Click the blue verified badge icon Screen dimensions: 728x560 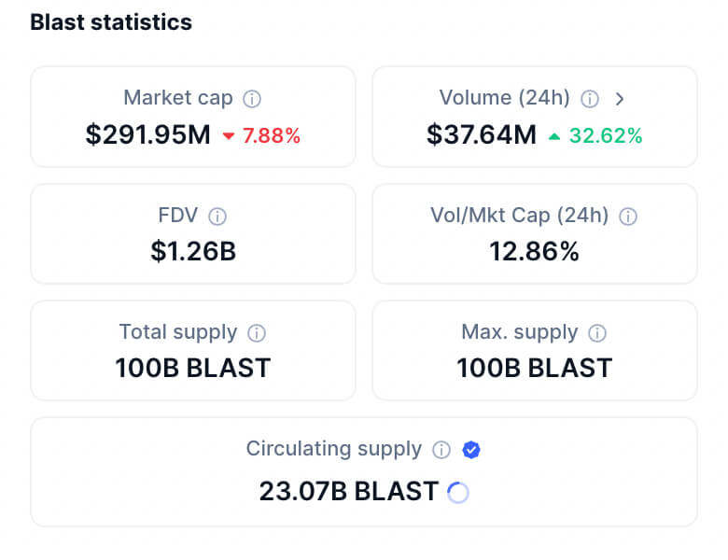[471, 450]
